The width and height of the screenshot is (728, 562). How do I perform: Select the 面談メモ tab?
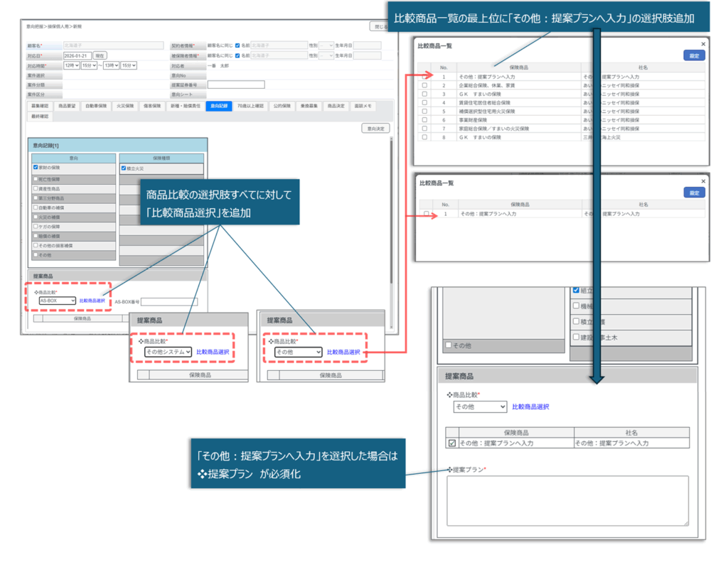(x=363, y=106)
